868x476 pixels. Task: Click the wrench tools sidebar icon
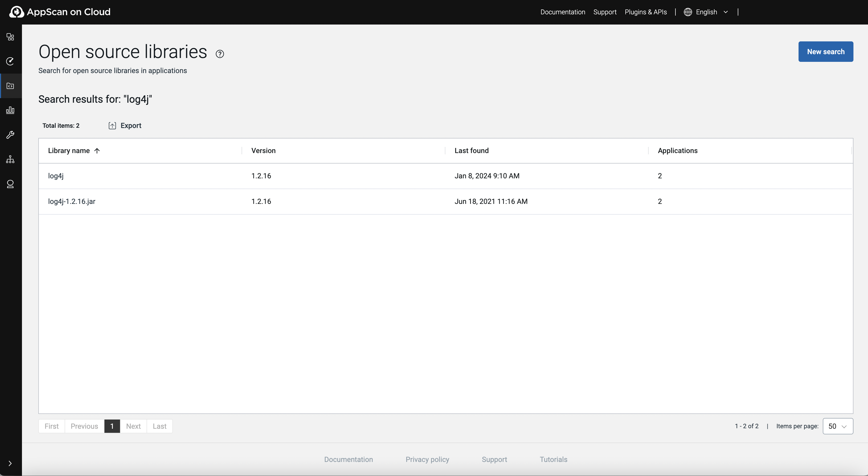point(10,135)
